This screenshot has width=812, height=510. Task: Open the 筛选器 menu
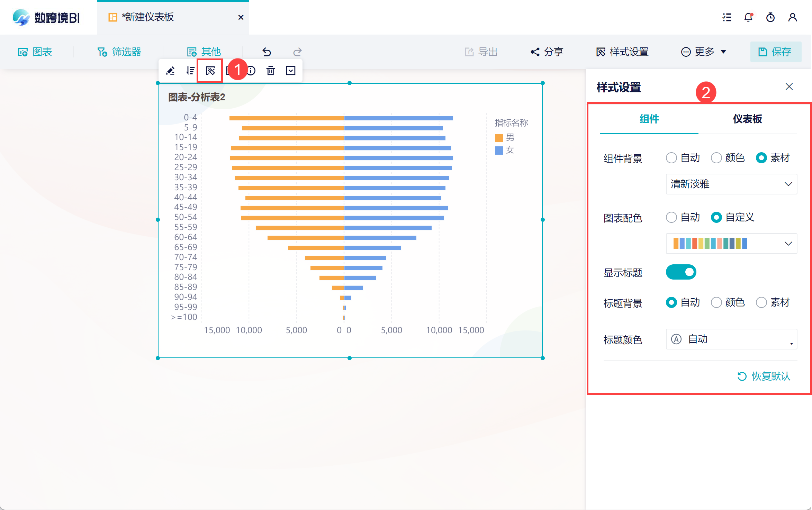click(x=119, y=52)
